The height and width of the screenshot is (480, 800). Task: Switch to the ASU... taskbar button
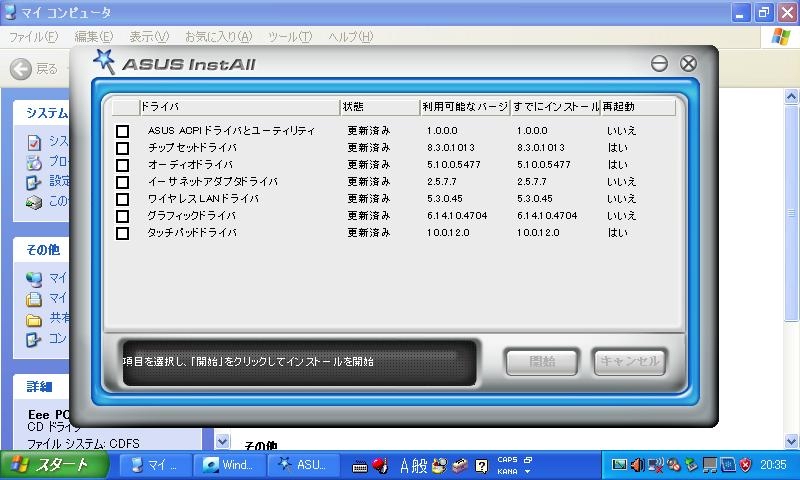304,465
